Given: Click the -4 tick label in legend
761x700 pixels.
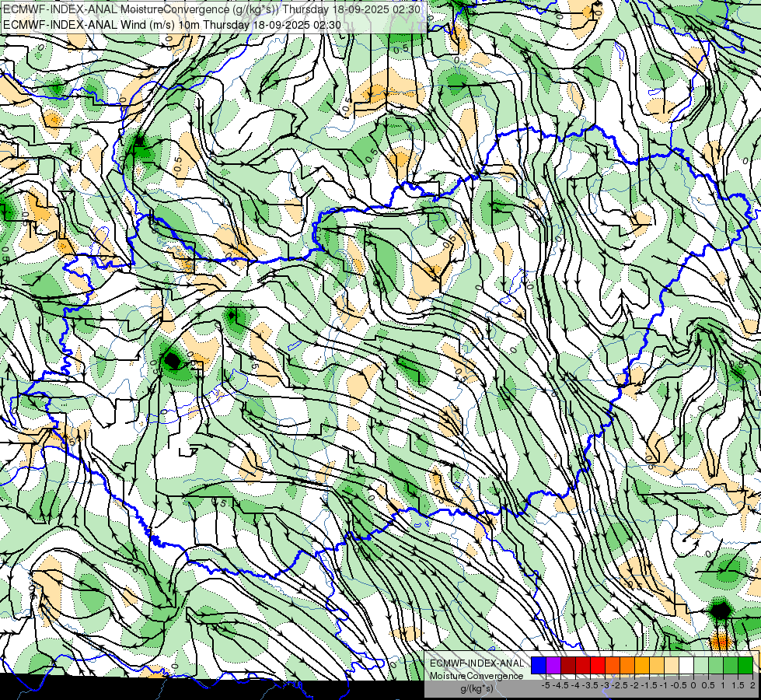Looking at the screenshot, I should coord(575,685).
